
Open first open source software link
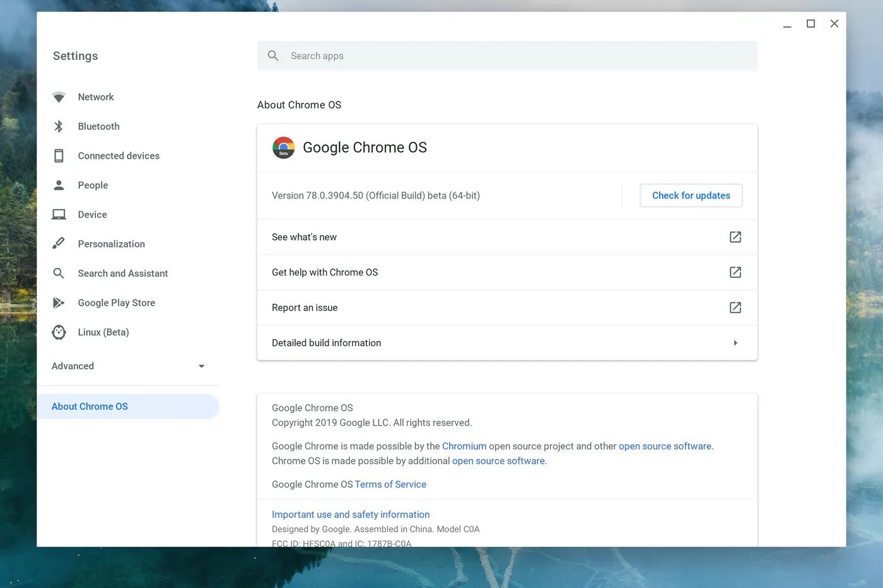(x=665, y=446)
